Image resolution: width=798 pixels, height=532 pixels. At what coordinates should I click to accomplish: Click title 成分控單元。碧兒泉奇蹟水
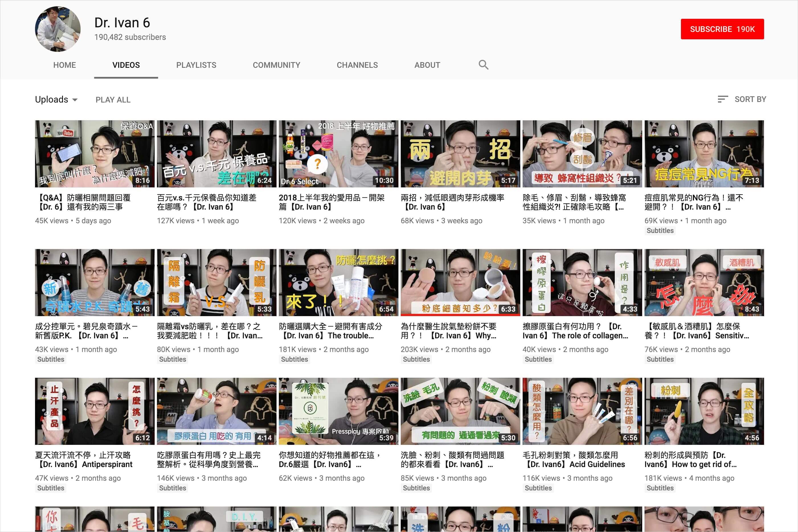86,331
